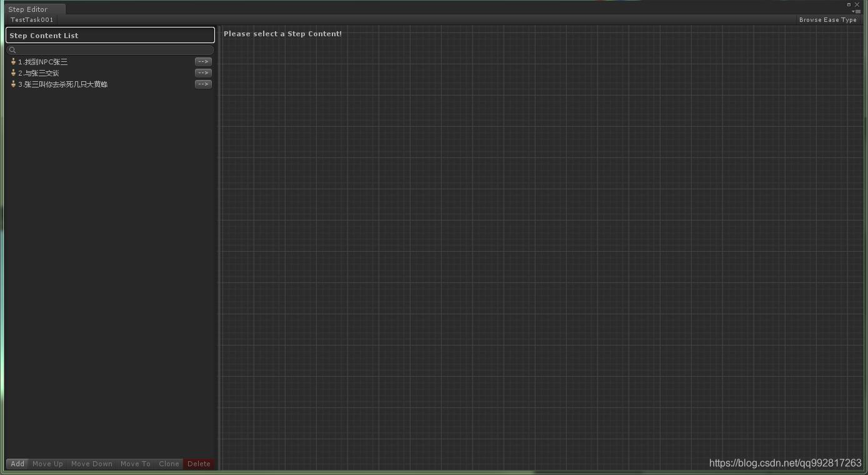Image resolution: width=868 pixels, height=475 pixels.
Task: Click the magnifier icon in the search box
Action: (x=12, y=50)
